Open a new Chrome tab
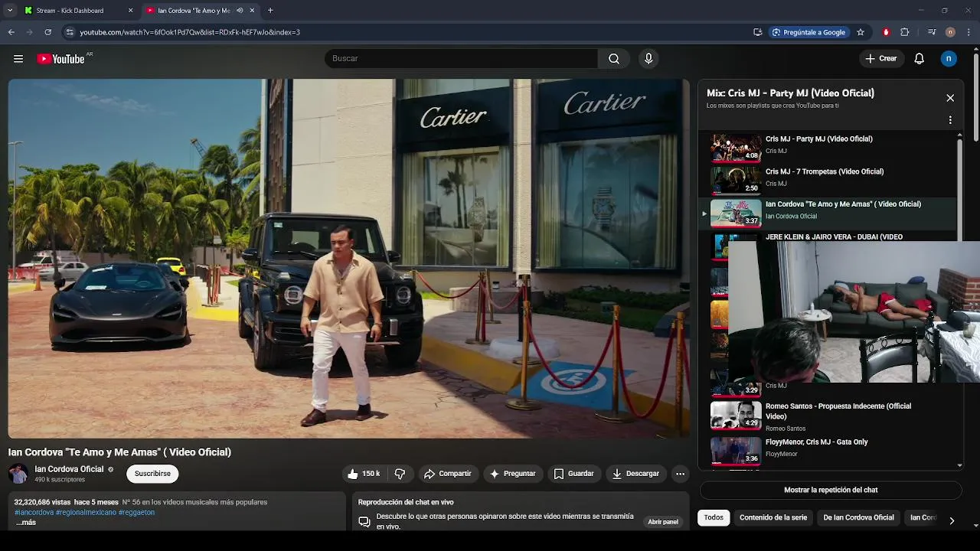The image size is (980, 551). tap(270, 11)
